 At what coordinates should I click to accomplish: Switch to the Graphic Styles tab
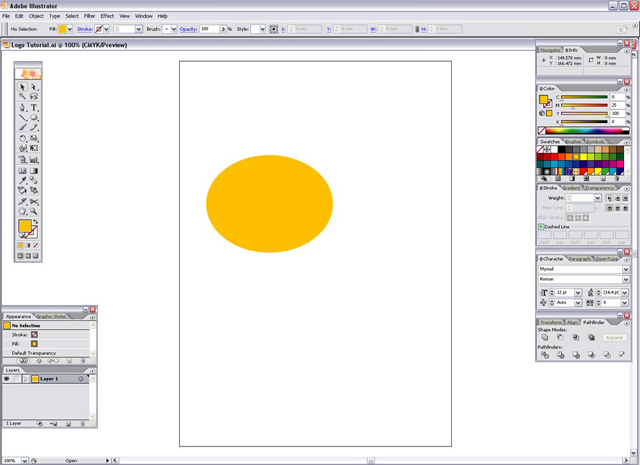click(x=51, y=316)
